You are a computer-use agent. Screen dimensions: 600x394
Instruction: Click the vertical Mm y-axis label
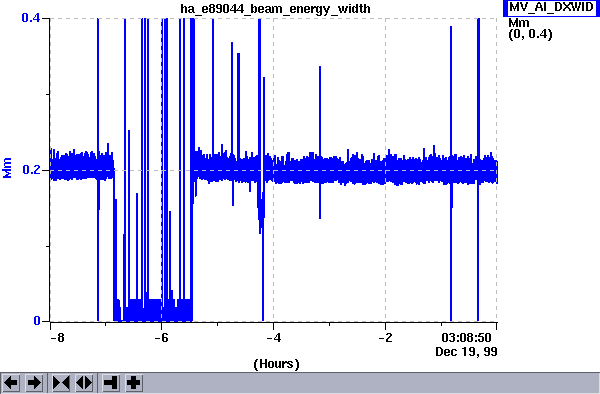(x=7, y=168)
